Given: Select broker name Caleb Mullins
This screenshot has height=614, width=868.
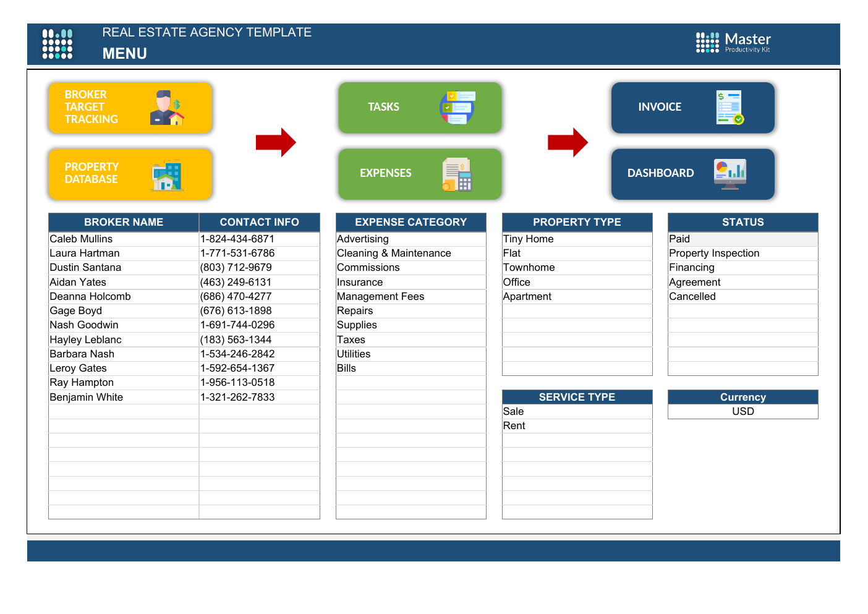Looking at the screenshot, I should (124, 239).
